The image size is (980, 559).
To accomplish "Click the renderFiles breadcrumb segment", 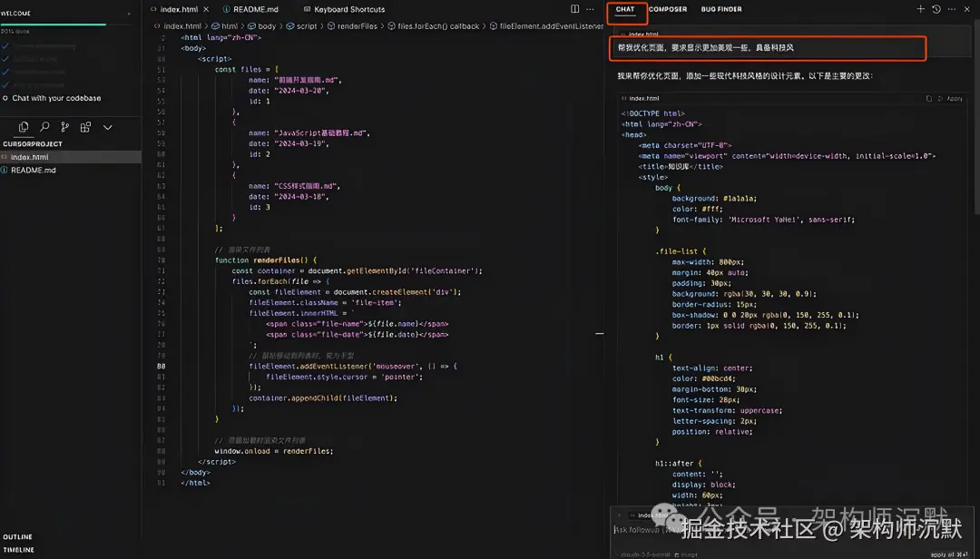I will click(352, 26).
